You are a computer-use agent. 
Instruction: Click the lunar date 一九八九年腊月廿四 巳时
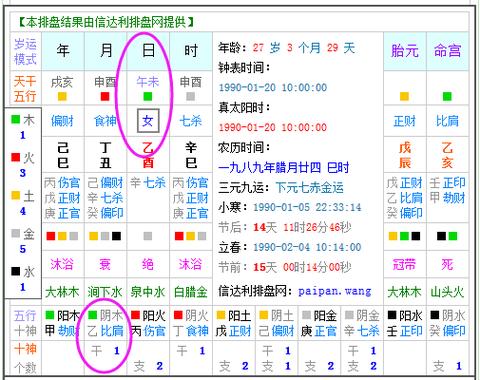pyautogui.click(x=284, y=167)
